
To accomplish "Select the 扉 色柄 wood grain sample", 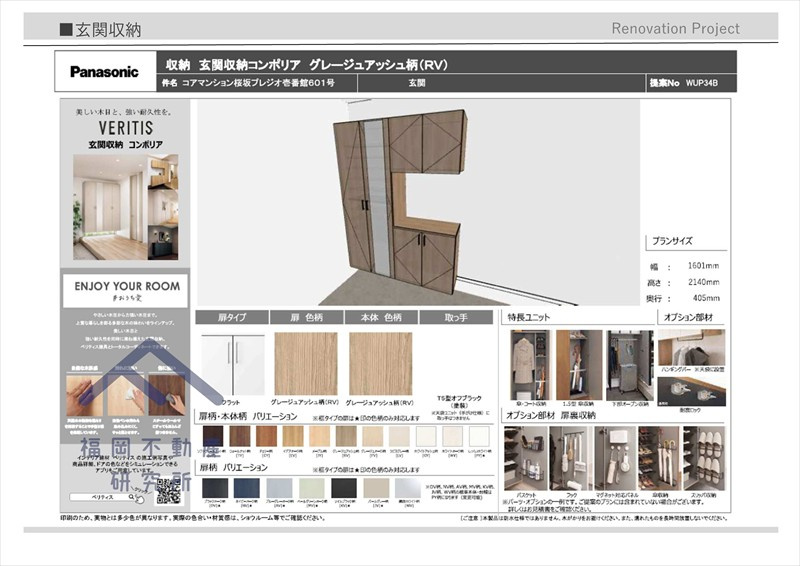I will (x=306, y=363).
